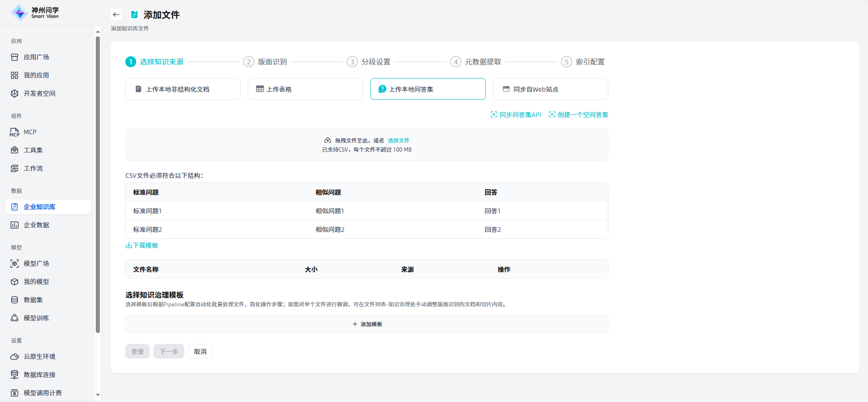Open MCP from sidebar
Image resolution: width=868 pixels, height=402 pixels.
30,132
